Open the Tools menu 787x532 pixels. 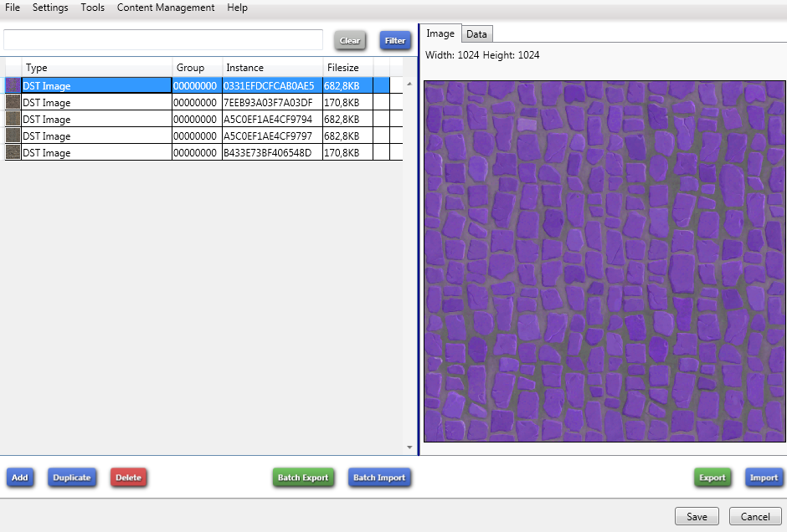pyautogui.click(x=92, y=8)
